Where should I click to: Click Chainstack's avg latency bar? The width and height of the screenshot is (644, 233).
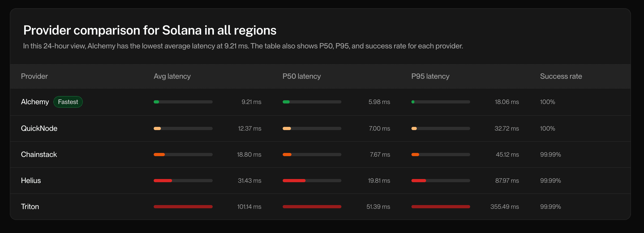click(183, 155)
